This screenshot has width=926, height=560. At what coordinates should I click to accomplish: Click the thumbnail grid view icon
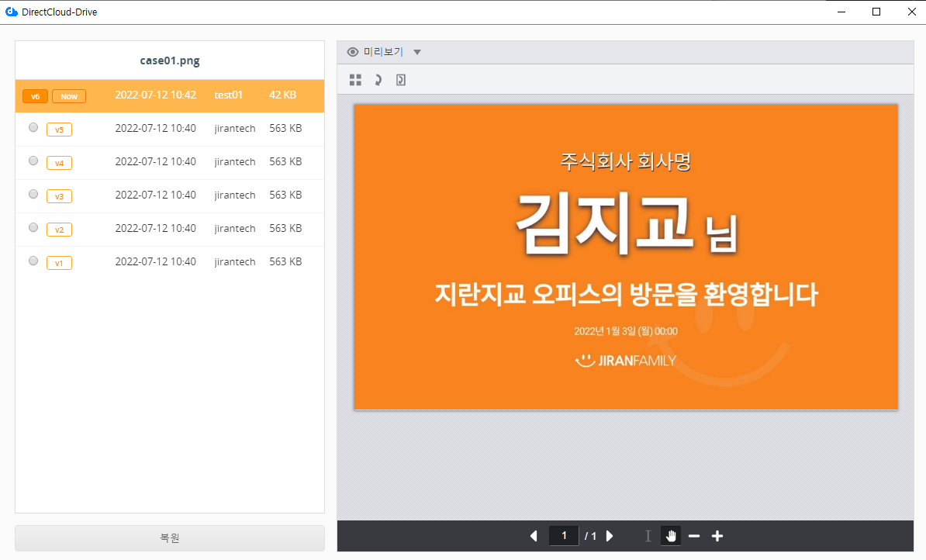tap(355, 80)
